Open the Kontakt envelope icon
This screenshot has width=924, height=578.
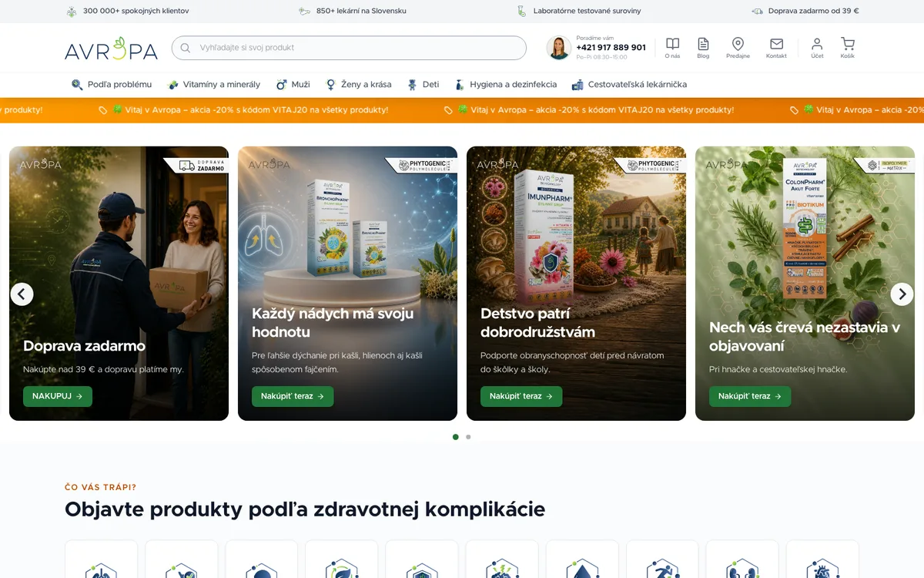tap(776, 44)
